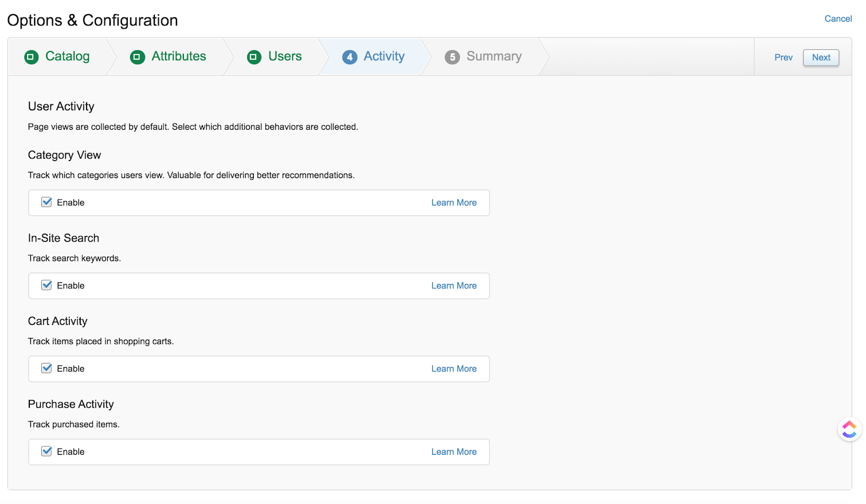Cancel the Options & Configuration wizard
The height and width of the screenshot is (504, 866).
(x=838, y=19)
